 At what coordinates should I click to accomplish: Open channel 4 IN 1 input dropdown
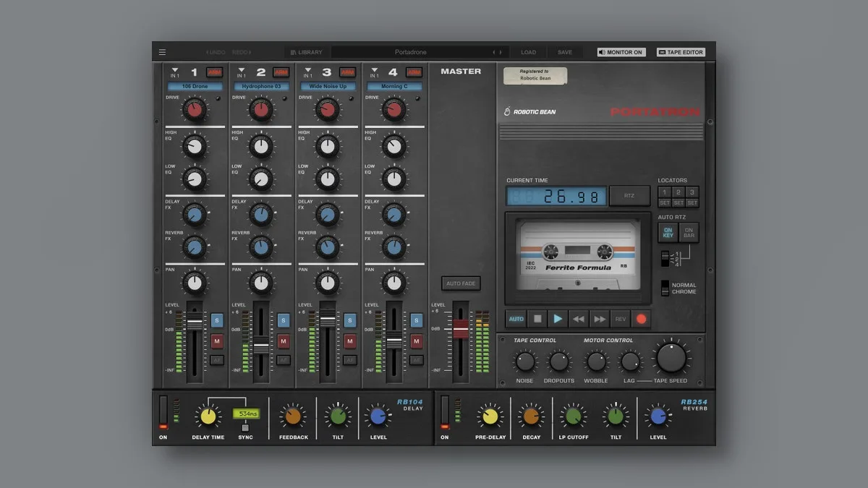(374, 72)
